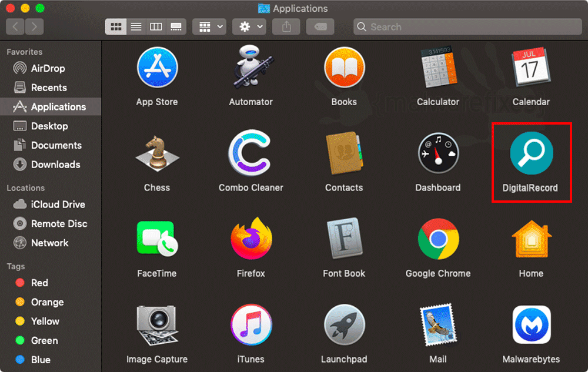Open the Calendar app icon
This screenshot has width=588, height=372.
tap(531, 68)
